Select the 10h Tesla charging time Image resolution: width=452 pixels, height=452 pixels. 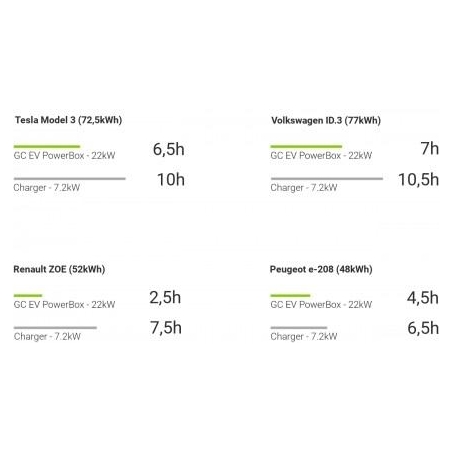[171, 180]
